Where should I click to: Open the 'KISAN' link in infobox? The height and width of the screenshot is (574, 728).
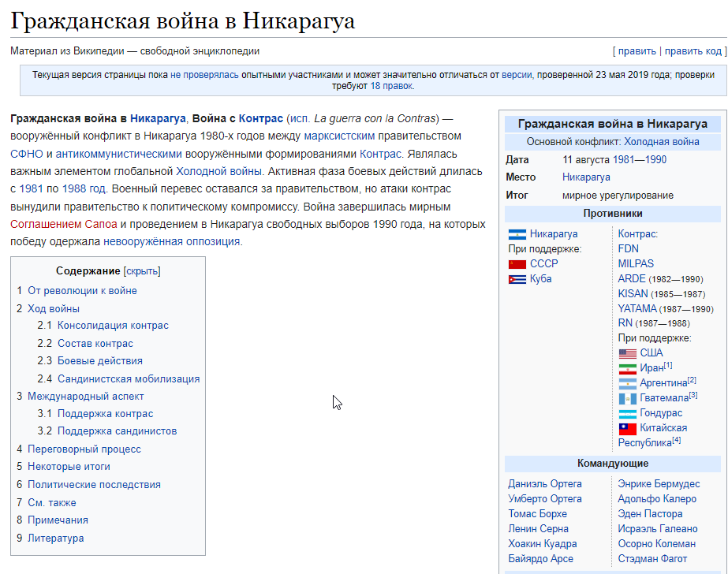tap(633, 294)
